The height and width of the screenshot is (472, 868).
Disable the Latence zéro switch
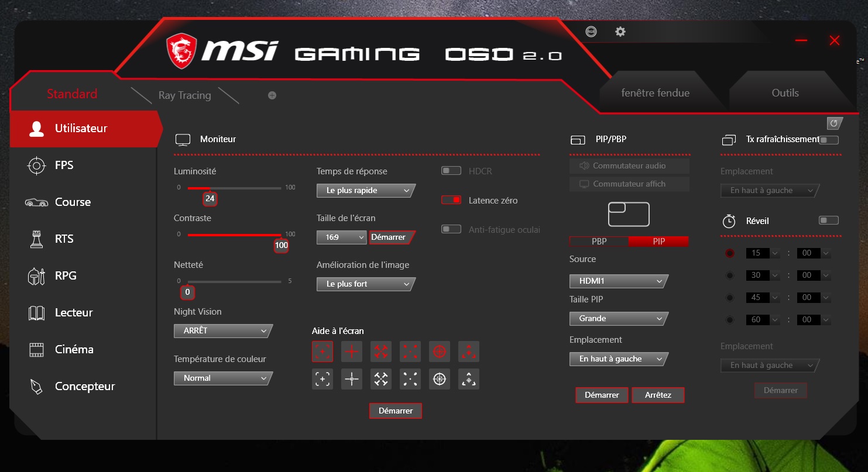(450, 199)
